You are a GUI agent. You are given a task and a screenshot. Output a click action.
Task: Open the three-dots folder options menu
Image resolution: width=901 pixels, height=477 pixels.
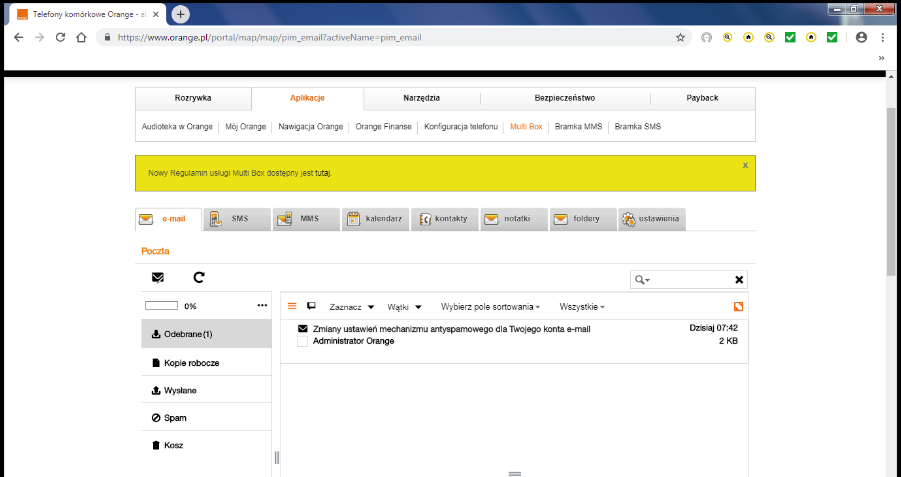coord(263,306)
